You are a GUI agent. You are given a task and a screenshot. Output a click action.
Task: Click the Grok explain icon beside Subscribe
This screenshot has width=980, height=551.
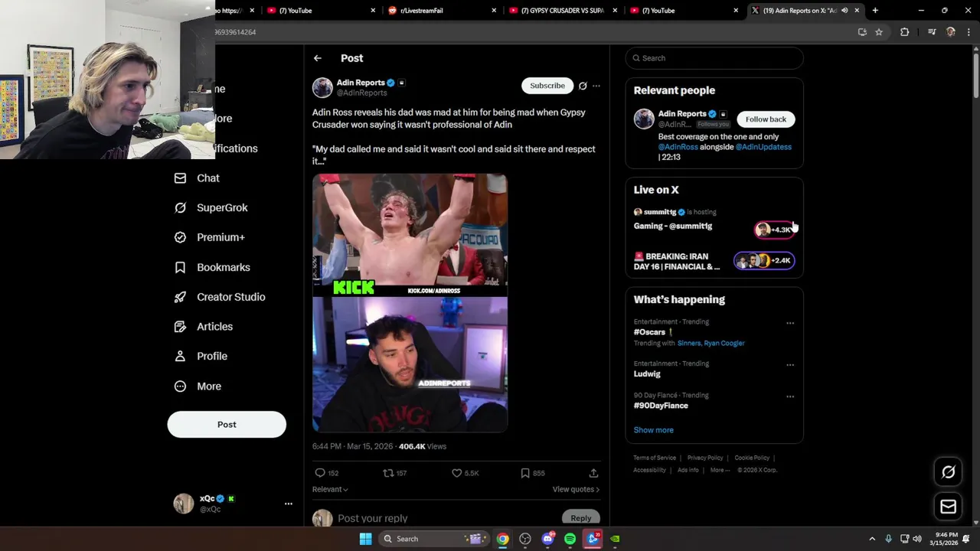[583, 86]
